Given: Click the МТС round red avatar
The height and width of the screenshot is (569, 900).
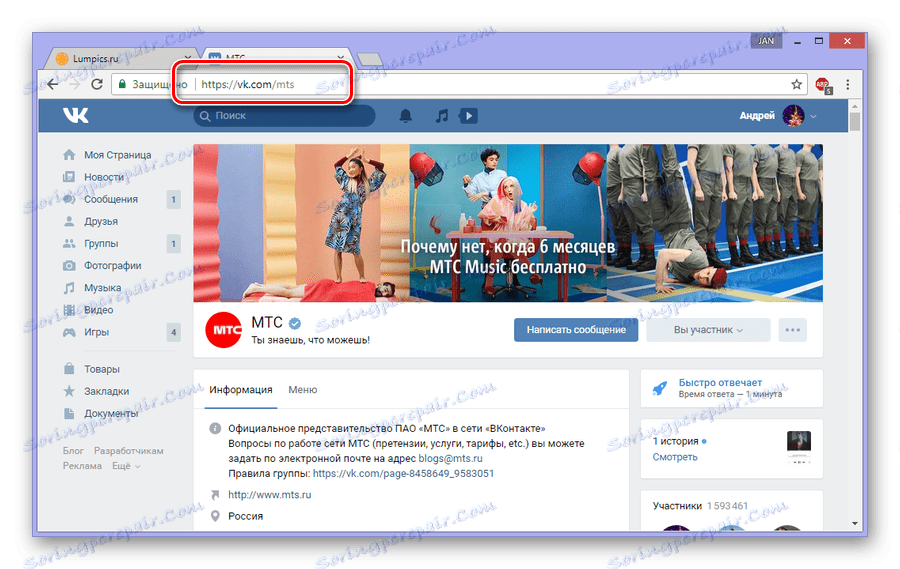Looking at the screenshot, I should [223, 330].
